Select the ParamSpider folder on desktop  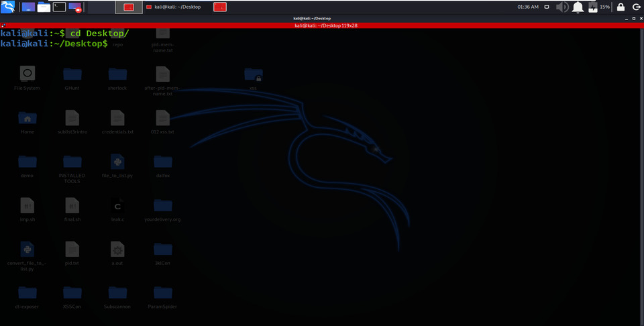[x=162, y=297]
